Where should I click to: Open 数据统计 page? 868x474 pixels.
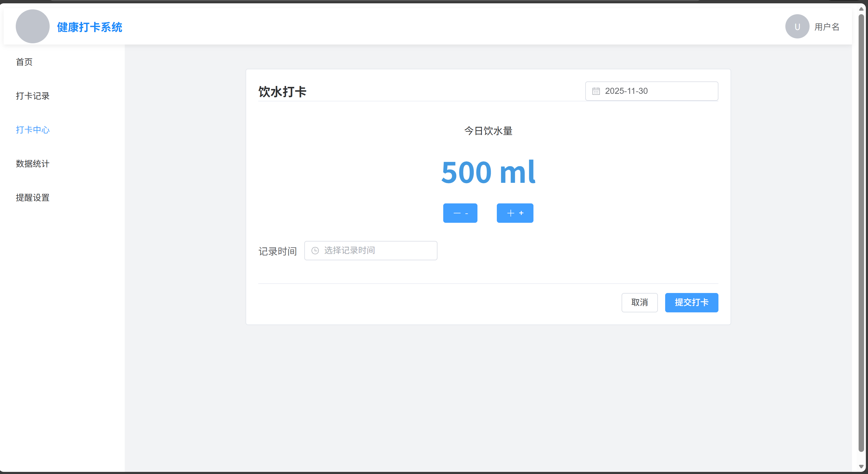(33, 164)
